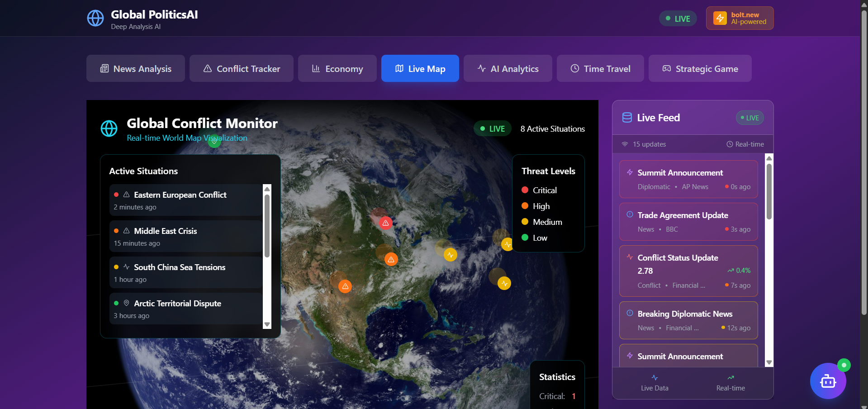
Task: Click the footer Real-time trend arrow icon
Action: coord(730,377)
